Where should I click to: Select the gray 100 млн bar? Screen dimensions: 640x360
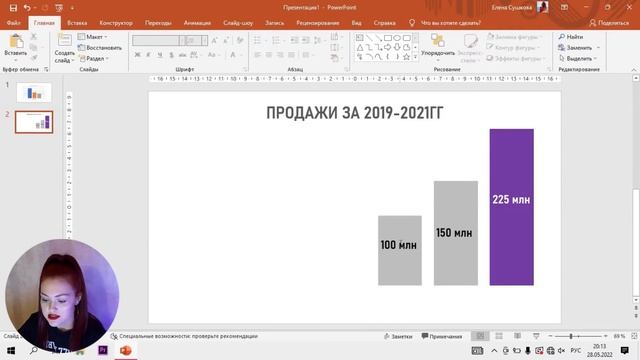[400, 250]
